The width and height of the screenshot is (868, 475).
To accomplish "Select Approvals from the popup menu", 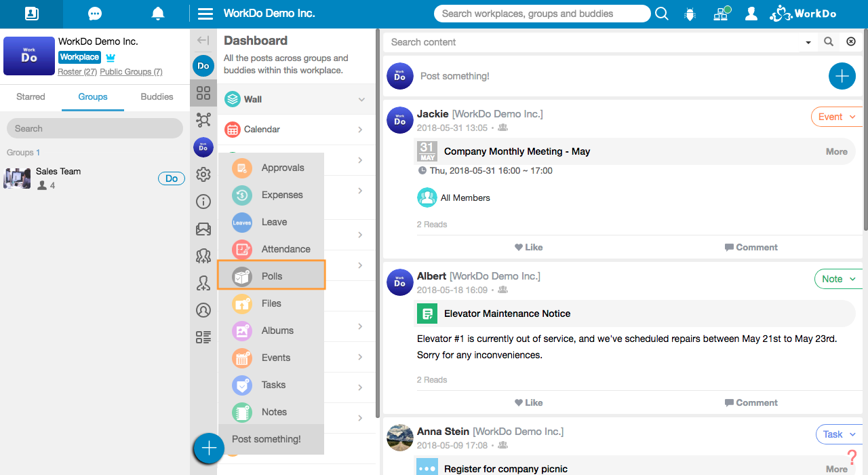I will point(271,168).
